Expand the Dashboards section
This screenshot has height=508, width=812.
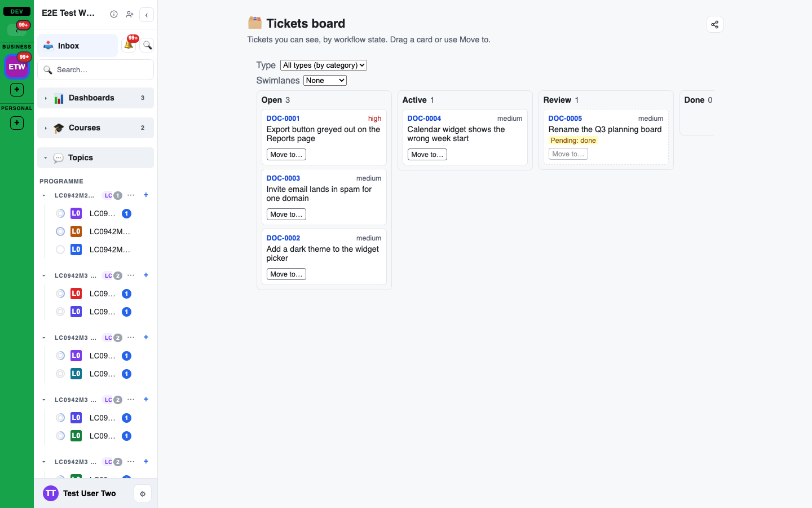[95, 98]
